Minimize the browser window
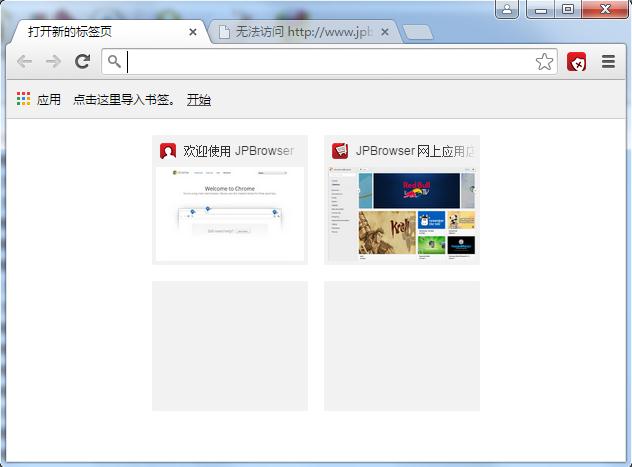The image size is (632, 467). click(541, 9)
